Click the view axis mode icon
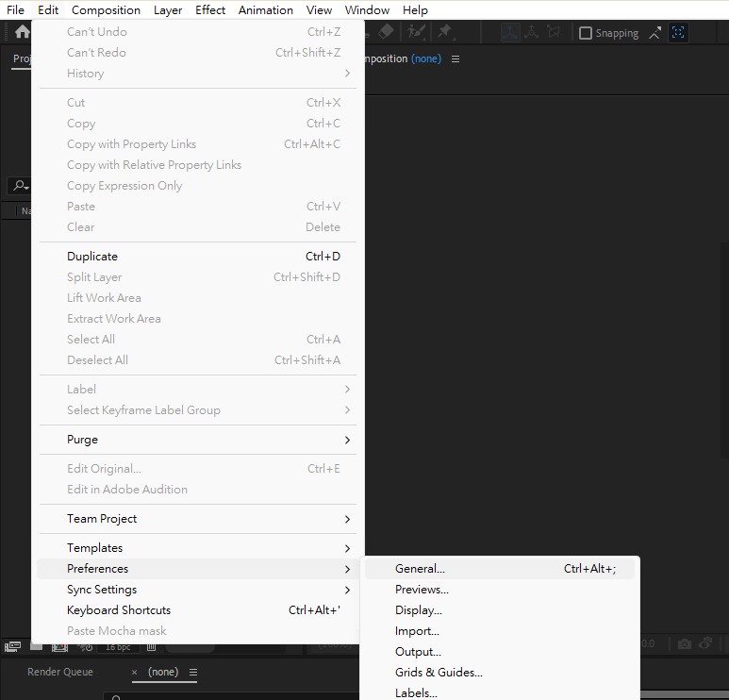 pos(554,33)
